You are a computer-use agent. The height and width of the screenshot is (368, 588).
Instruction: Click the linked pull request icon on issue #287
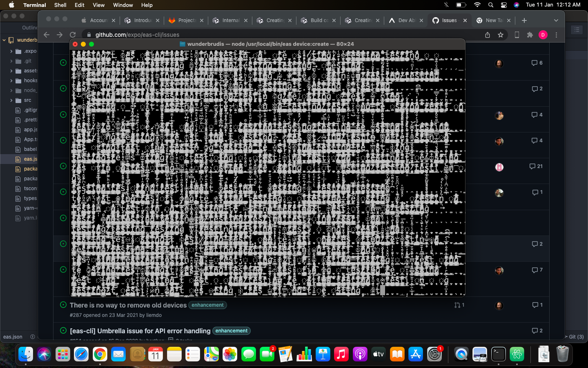tap(457, 305)
